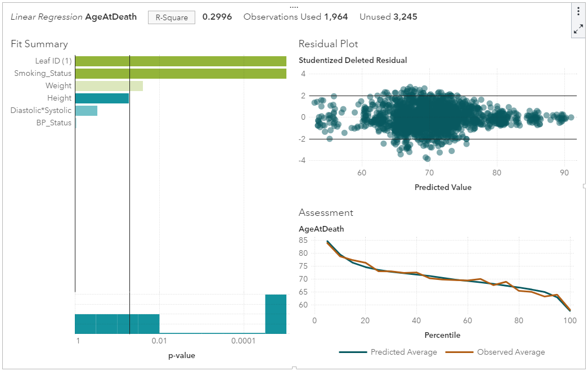Click the BP_Status variable label
Image resolution: width=588 pixels, height=371 pixels.
click(x=54, y=123)
